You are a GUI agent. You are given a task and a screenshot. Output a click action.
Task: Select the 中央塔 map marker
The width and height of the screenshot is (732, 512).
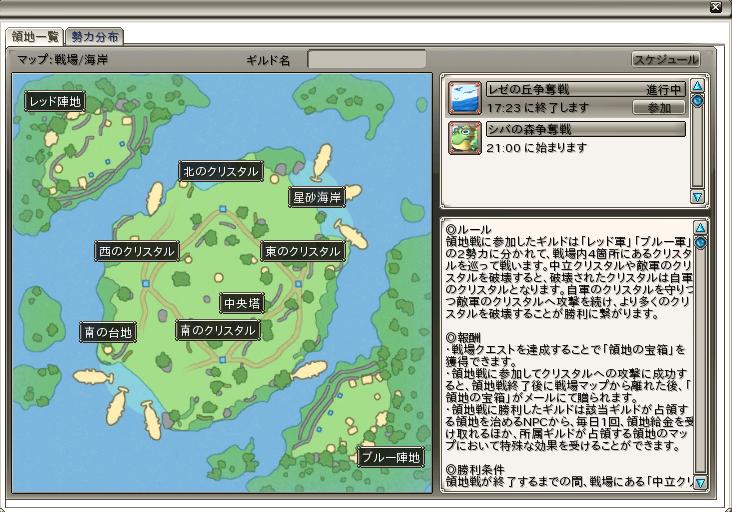(x=242, y=303)
